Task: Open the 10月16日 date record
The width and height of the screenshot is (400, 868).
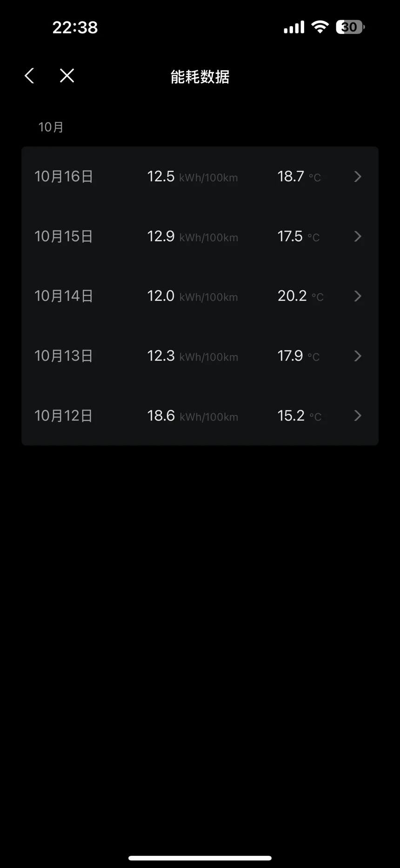Action: pos(64,176)
